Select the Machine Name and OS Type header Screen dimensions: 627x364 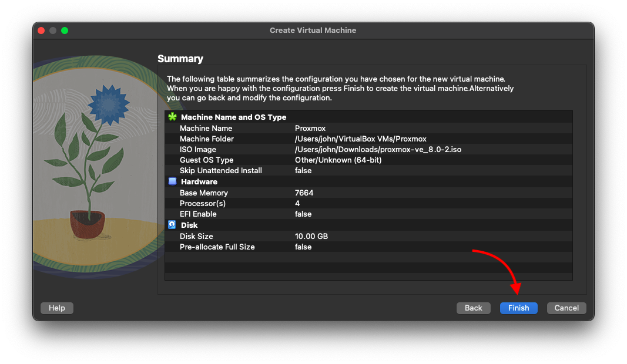point(233,117)
